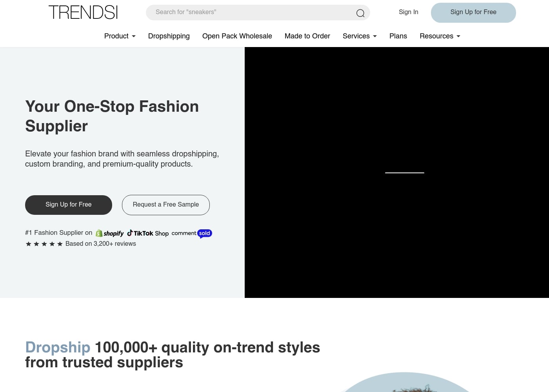Select Made to Order in navigation
The width and height of the screenshot is (549, 392).
[307, 36]
